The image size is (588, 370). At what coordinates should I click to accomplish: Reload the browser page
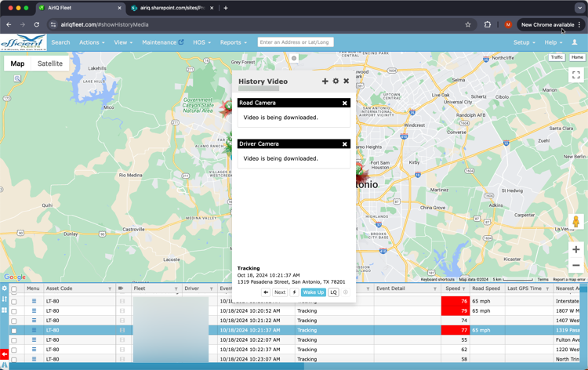[x=36, y=25]
